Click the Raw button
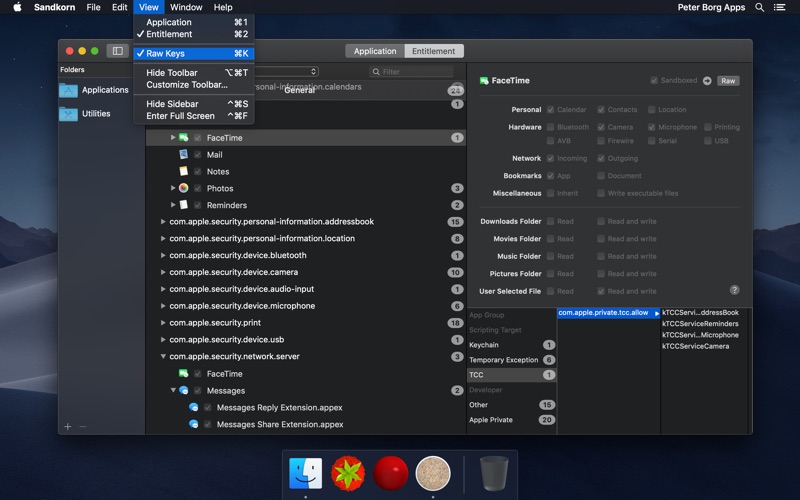Screen dimensions: 800x500 coord(728,81)
